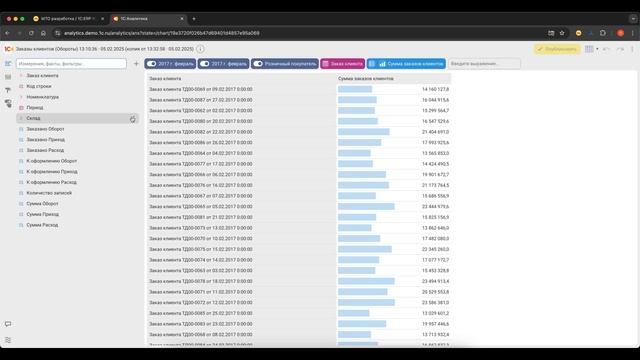
Task: Click the redo arrow icon
Action: click(620, 49)
